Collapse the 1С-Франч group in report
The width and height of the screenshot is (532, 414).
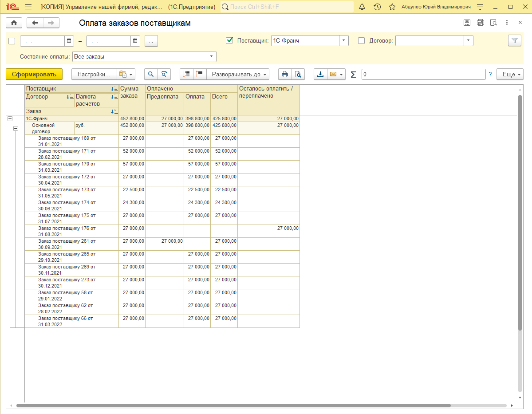tap(10, 119)
